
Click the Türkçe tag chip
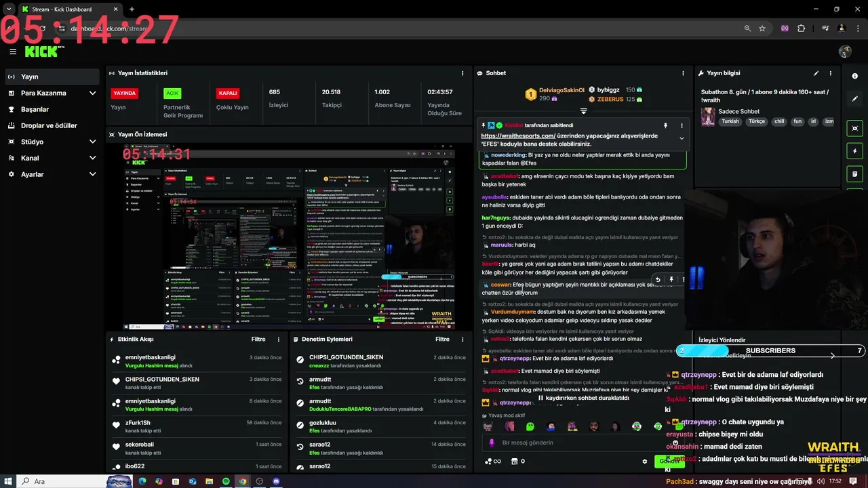(x=756, y=121)
